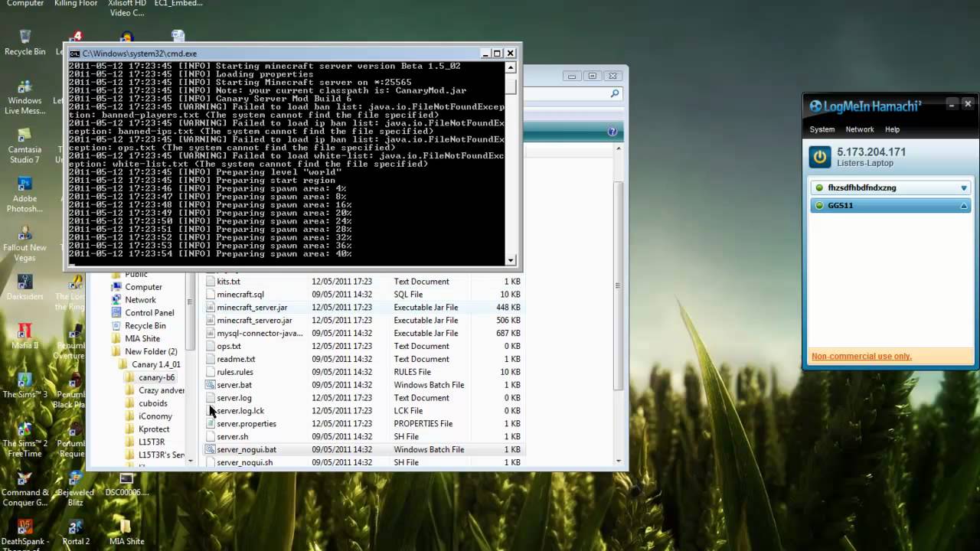Select New Folder (2) in tree
The height and width of the screenshot is (551, 980).
(x=151, y=352)
